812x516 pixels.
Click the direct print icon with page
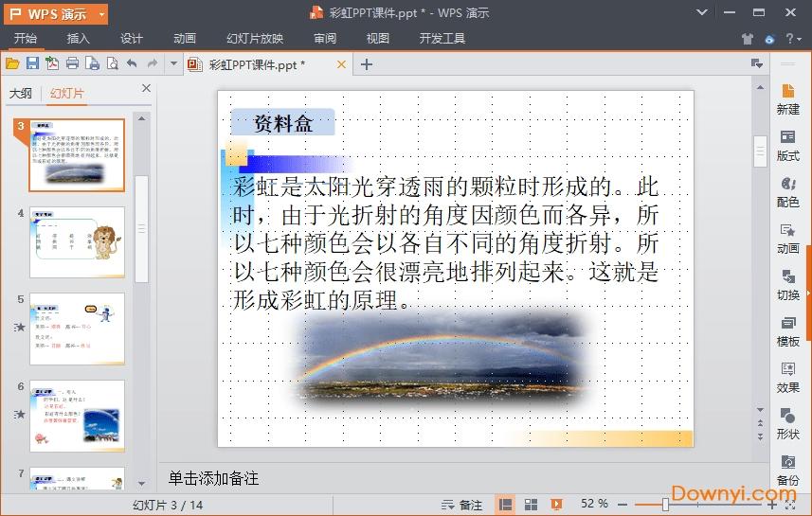[x=92, y=63]
